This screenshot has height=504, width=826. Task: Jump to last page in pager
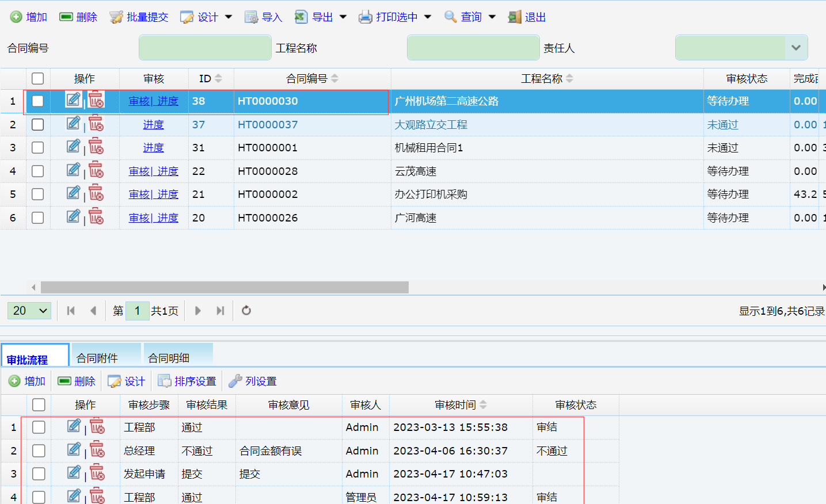tap(220, 311)
